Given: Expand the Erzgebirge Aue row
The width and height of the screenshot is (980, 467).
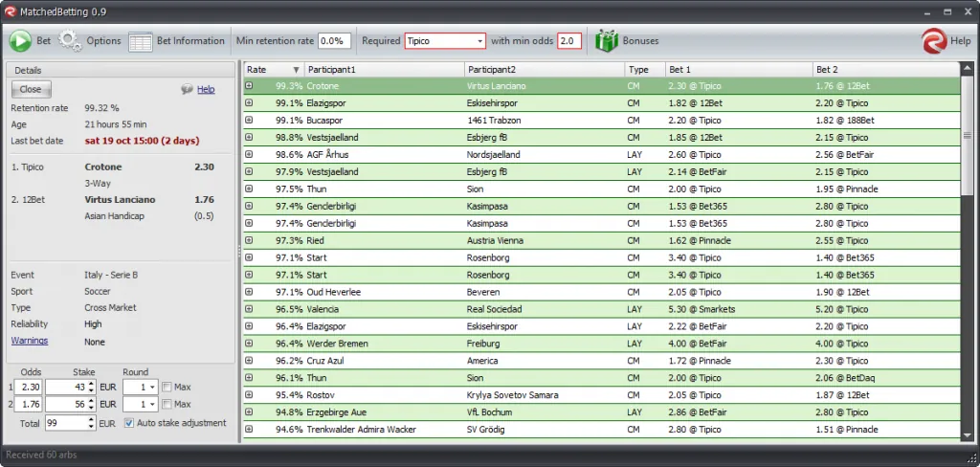Looking at the screenshot, I should coord(249,412).
